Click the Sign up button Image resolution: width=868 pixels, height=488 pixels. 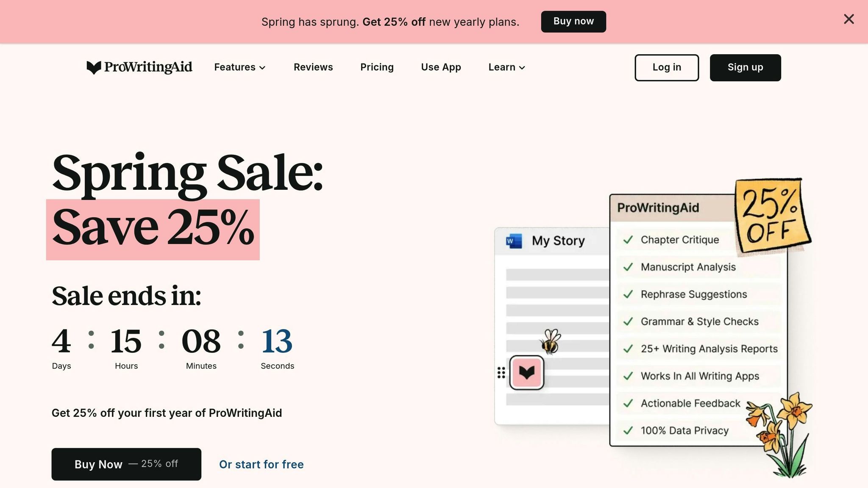pos(745,67)
